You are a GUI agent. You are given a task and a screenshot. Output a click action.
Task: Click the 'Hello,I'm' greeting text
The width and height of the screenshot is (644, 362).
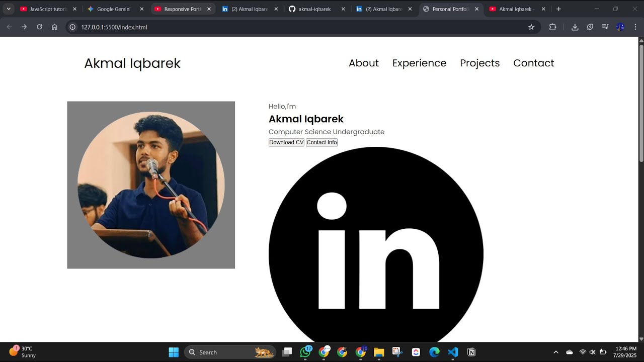pos(282,106)
